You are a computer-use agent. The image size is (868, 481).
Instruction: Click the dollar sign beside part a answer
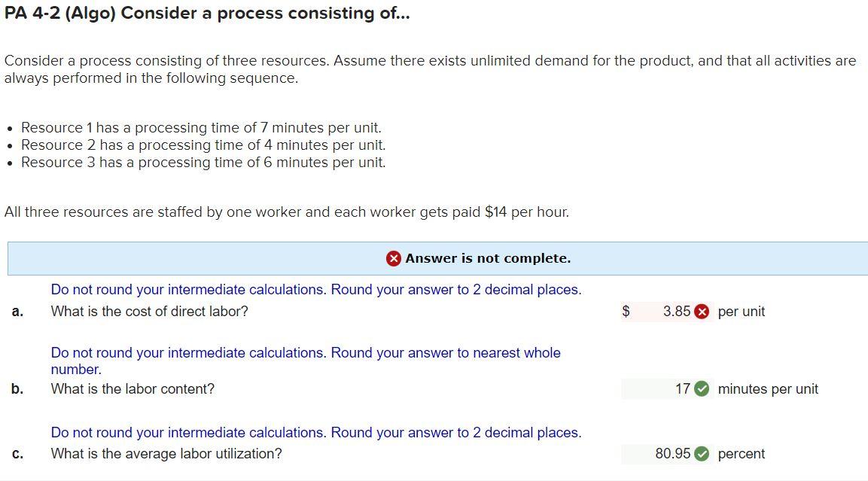pos(625,311)
